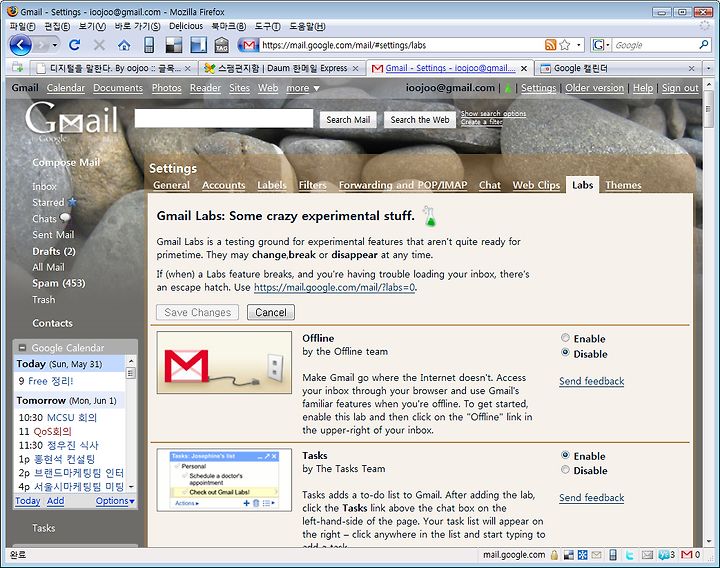The height and width of the screenshot is (568, 720).
Task: Send feedback for the Offline lab
Action: click(591, 381)
